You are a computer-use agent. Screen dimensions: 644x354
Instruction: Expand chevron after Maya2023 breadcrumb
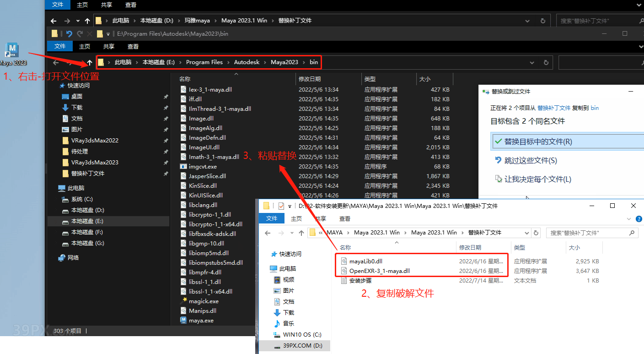point(304,62)
